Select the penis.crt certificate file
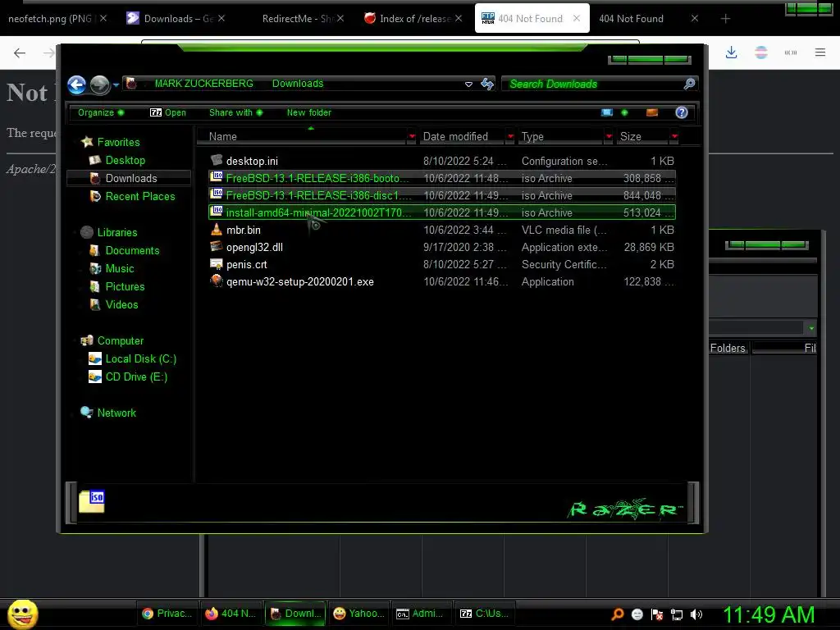 tap(442, 264)
